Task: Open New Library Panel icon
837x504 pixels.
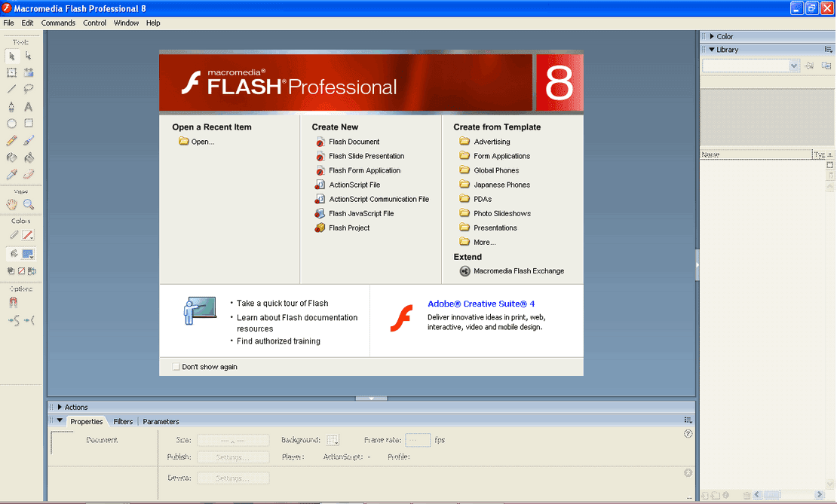Action: [826, 66]
